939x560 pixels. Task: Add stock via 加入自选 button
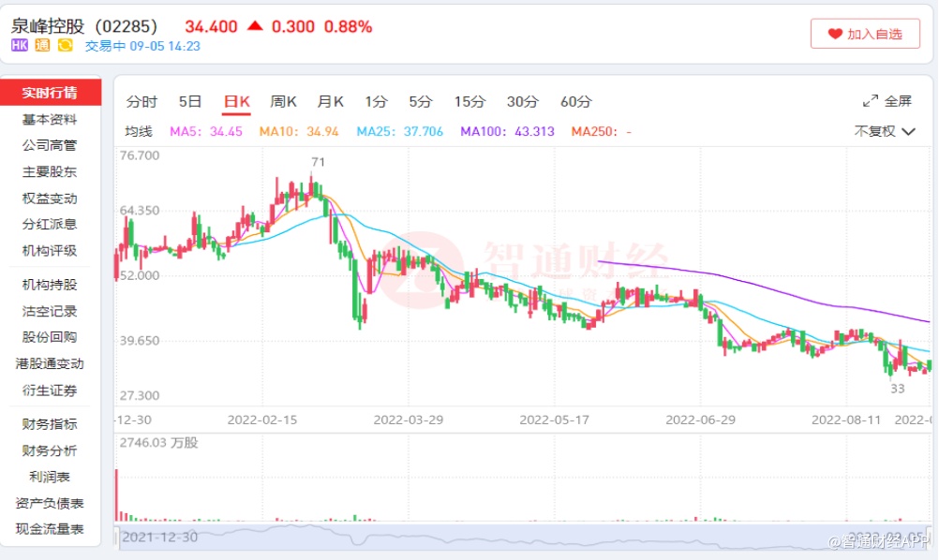(865, 34)
